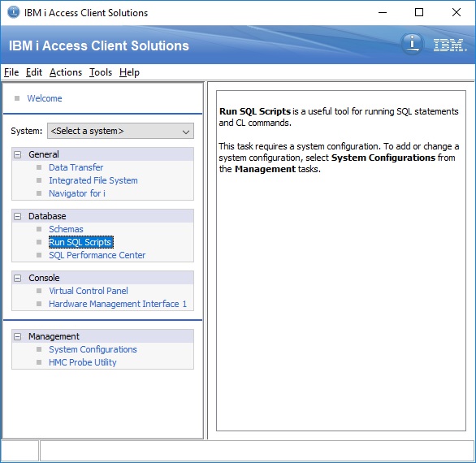Launch Navigator for i
The height and width of the screenshot is (463, 476).
point(77,193)
